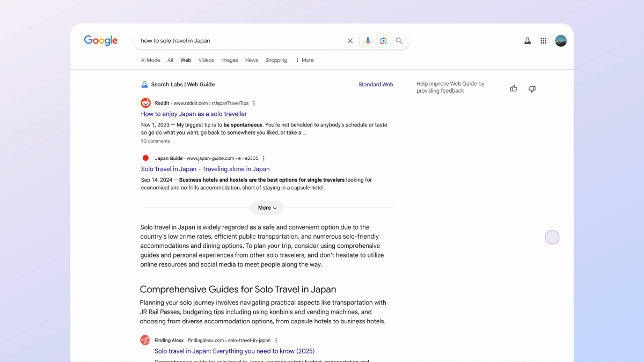Give thumbs up feedback on Web Guide
Screen dimensions: 644x362
(514, 88)
